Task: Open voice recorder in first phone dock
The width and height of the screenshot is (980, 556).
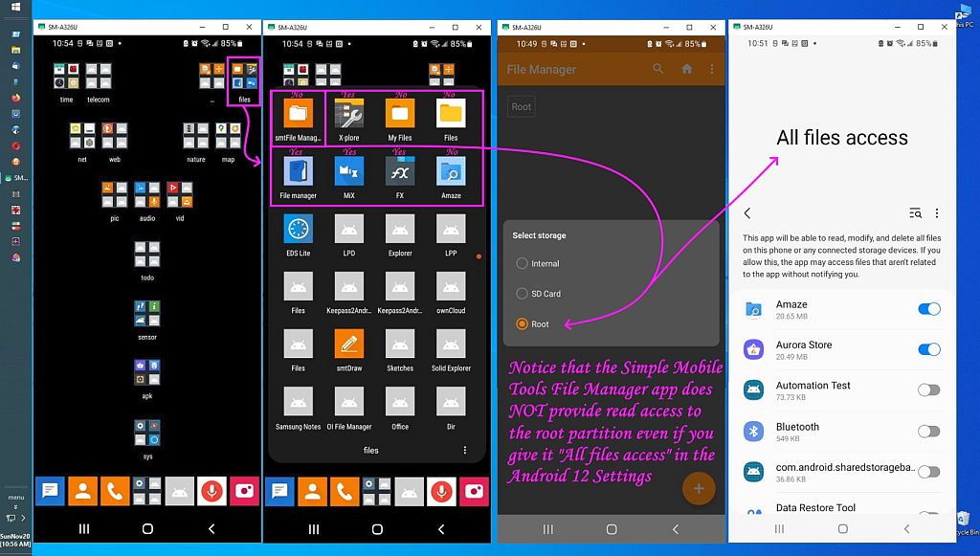Action: point(212,492)
